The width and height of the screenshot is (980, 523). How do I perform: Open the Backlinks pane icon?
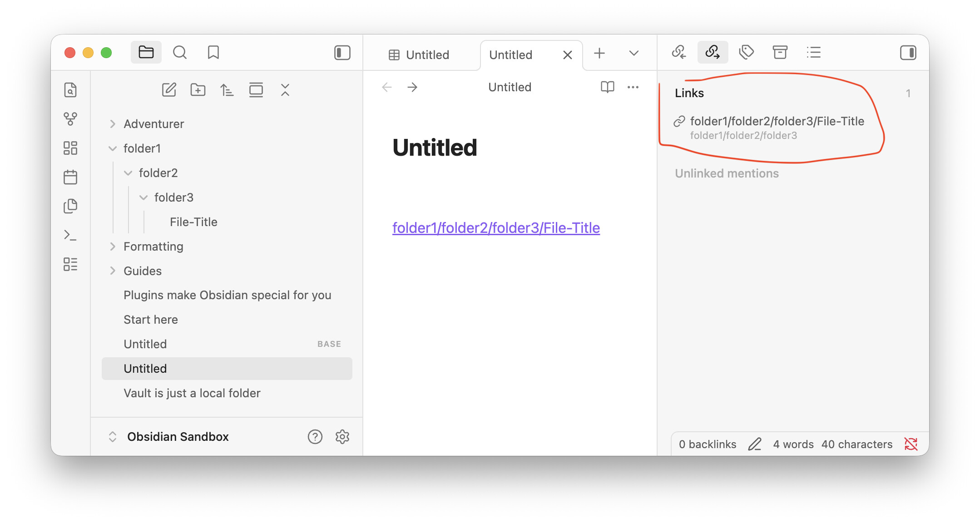pos(679,53)
